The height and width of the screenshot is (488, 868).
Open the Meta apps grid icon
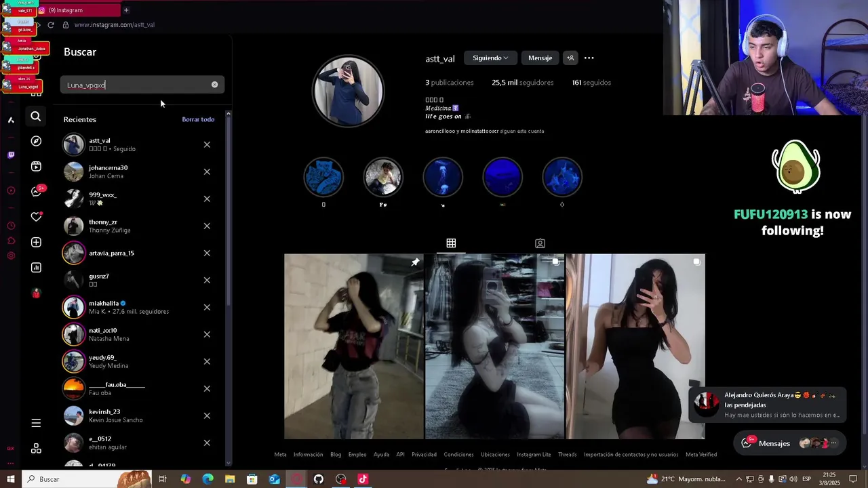point(36,449)
